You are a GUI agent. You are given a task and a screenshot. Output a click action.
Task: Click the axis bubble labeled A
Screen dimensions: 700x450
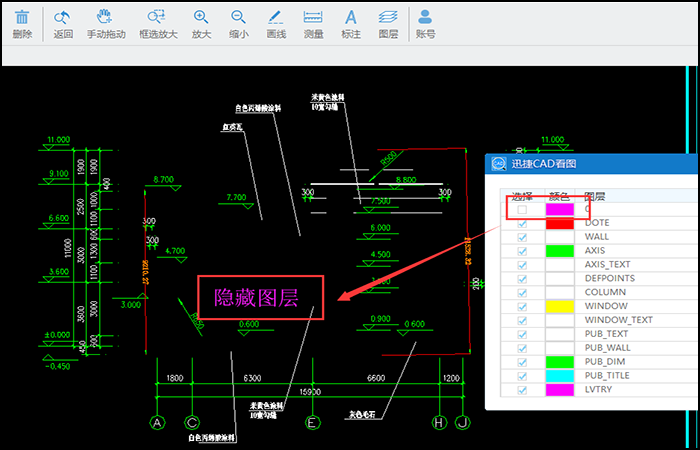pyautogui.click(x=156, y=422)
